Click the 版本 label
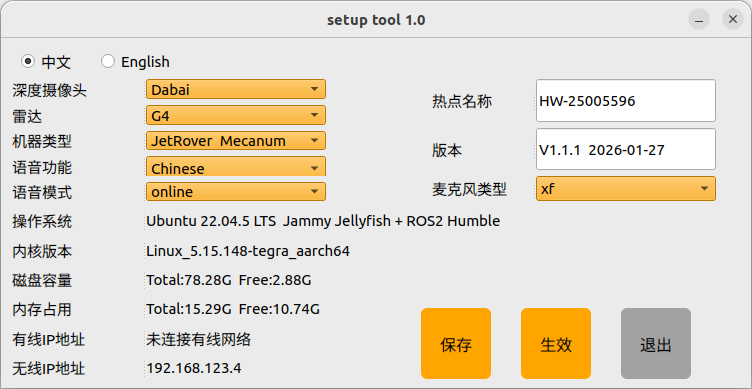This screenshot has width=752, height=389. pos(447,150)
